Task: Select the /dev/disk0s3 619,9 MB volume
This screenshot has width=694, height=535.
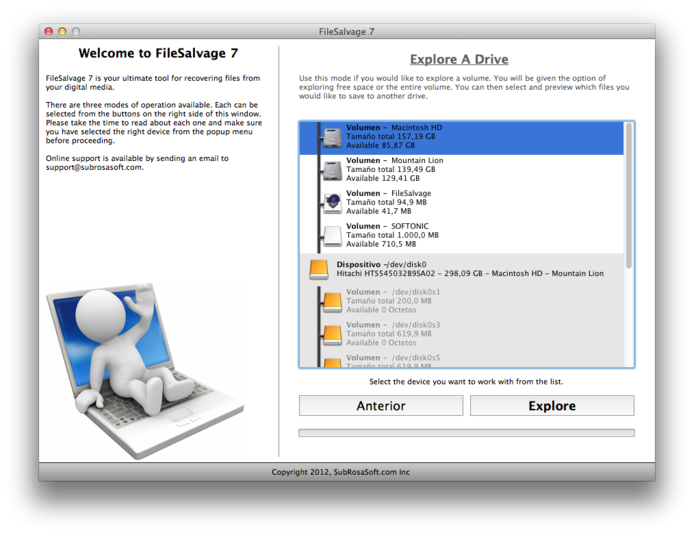Action: tap(461, 335)
